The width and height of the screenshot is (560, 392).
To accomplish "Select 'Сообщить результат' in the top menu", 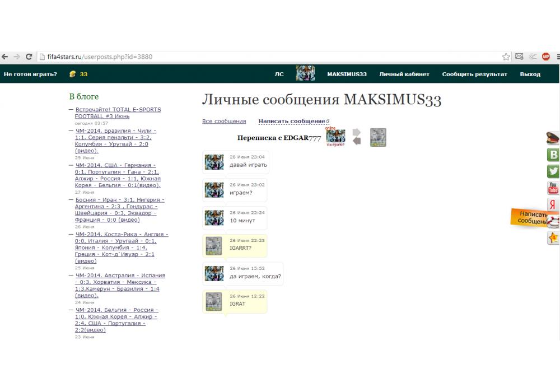I will 474,74.
